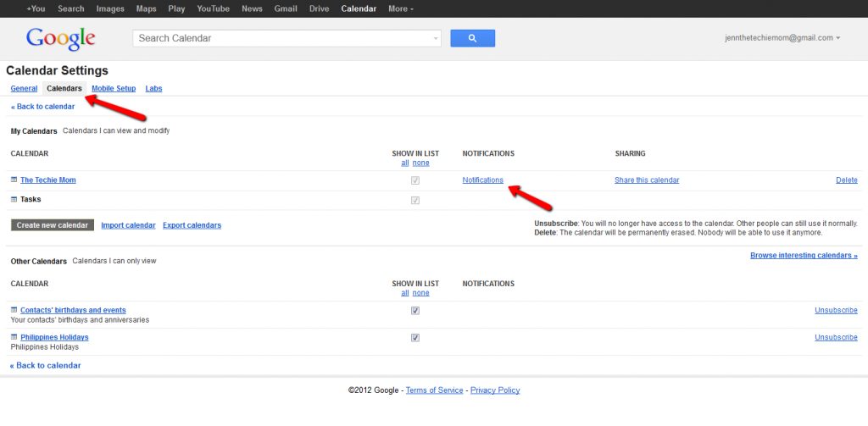Open The Techie Mom calendar link

pos(48,180)
